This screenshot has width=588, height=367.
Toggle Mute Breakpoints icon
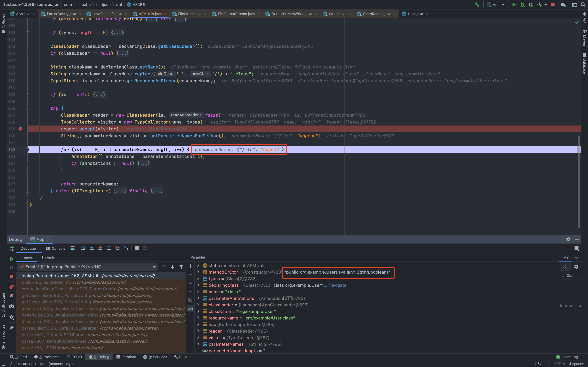11,296
